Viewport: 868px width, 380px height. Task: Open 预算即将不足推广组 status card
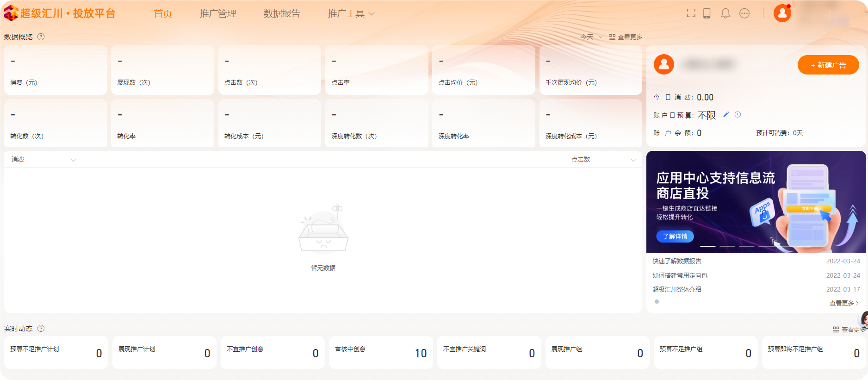814,353
